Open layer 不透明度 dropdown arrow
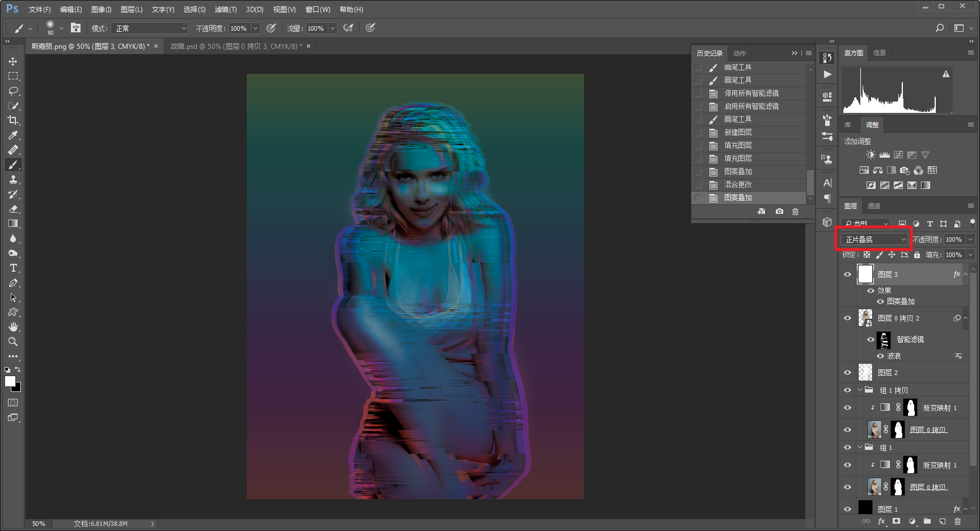The image size is (980, 531). coord(970,239)
